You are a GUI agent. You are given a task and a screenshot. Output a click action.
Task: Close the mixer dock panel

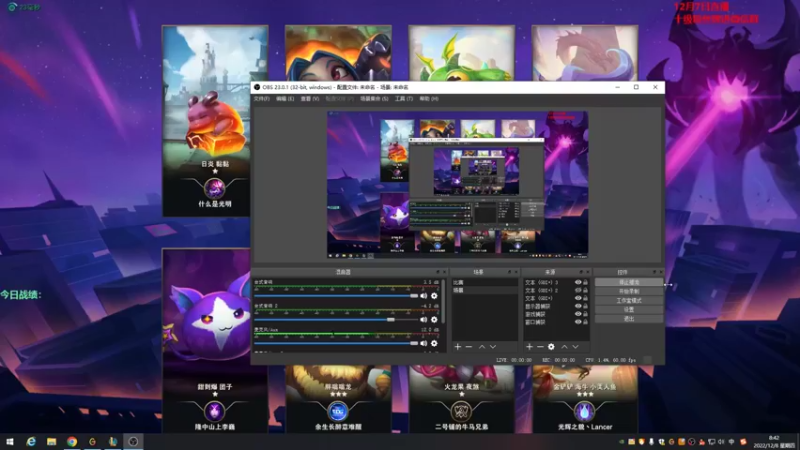coord(444,272)
